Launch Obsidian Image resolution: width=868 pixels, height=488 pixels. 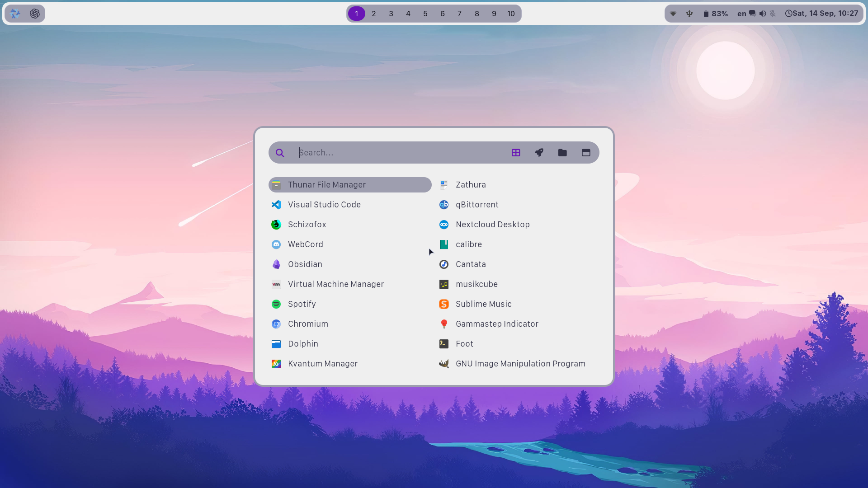(350, 264)
